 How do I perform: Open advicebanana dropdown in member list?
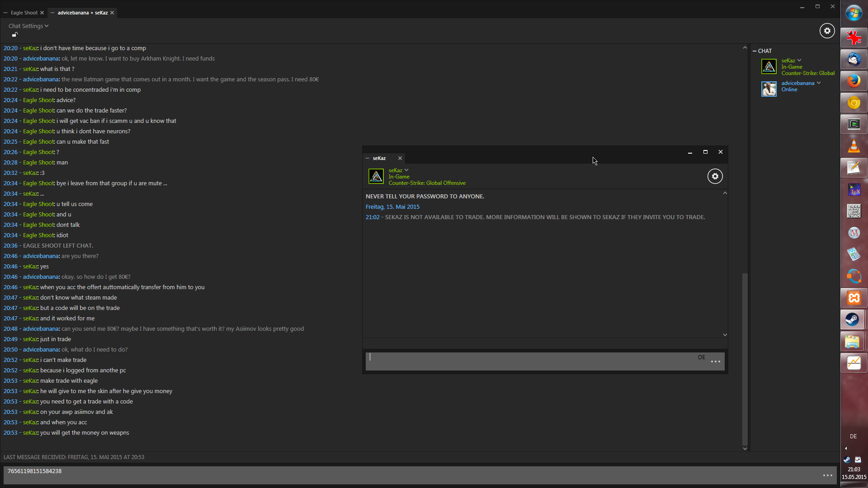pos(819,83)
